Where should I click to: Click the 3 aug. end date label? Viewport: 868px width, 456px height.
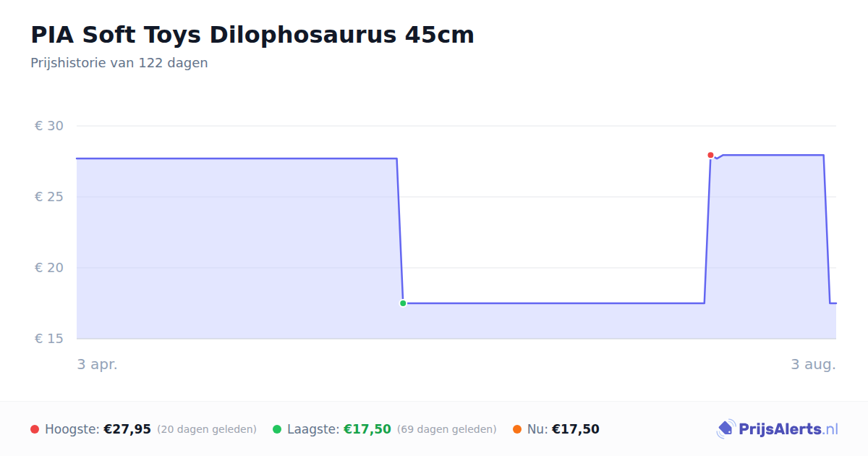coord(814,364)
